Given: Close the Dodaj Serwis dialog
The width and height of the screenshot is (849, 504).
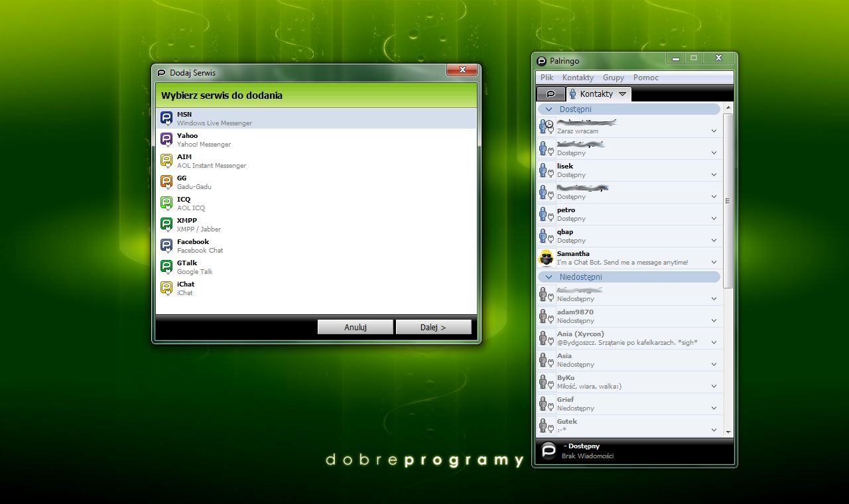Looking at the screenshot, I should tap(462, 70).
